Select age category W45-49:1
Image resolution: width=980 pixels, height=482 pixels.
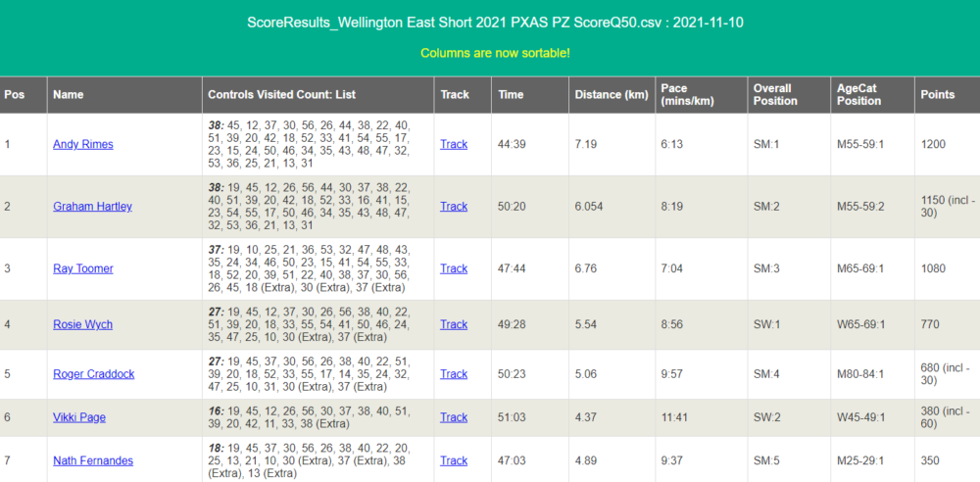pos(861,417)
